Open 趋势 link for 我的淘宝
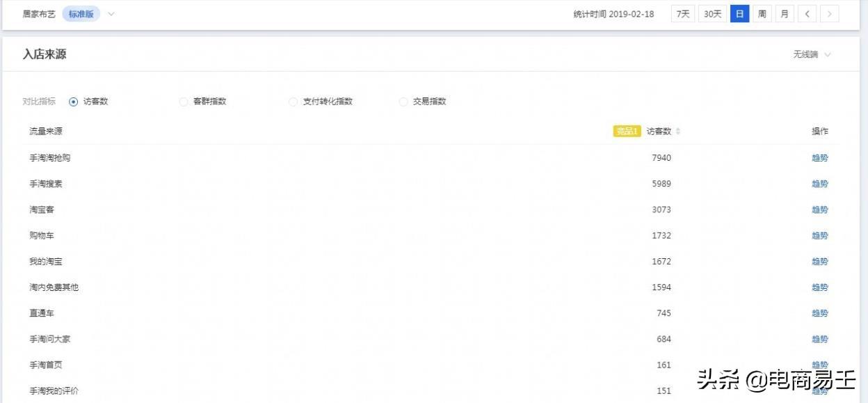 coord(820,262)
